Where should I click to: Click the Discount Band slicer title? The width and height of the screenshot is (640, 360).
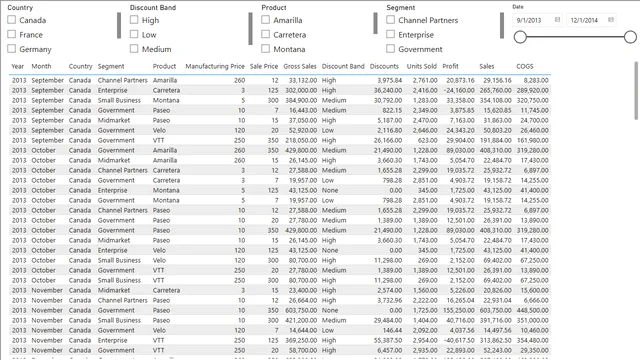(x=153, y=7)
